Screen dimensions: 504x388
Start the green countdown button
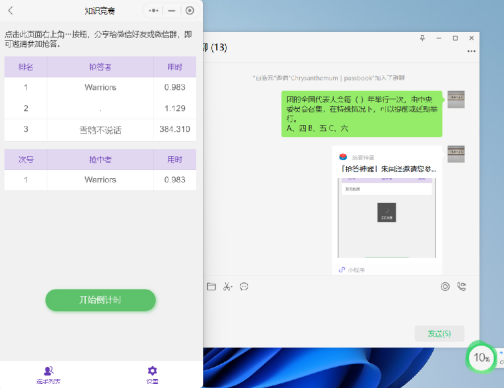[x=100, y=300]
